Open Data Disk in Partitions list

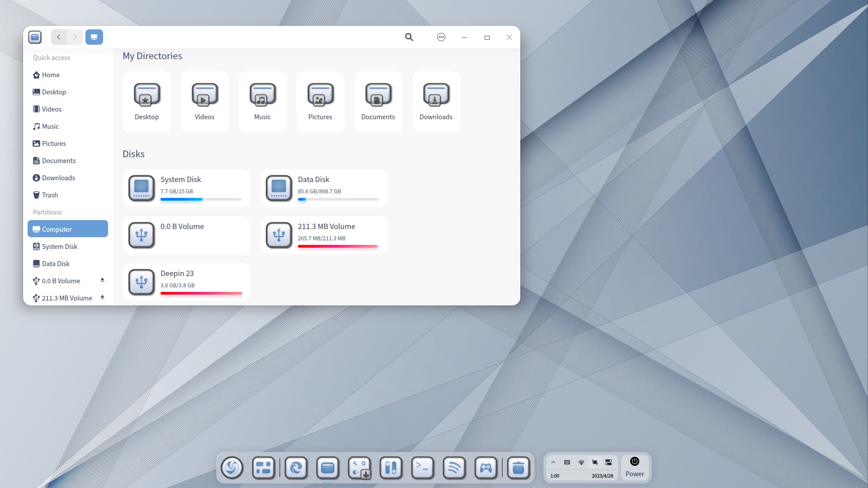(56, 264)
